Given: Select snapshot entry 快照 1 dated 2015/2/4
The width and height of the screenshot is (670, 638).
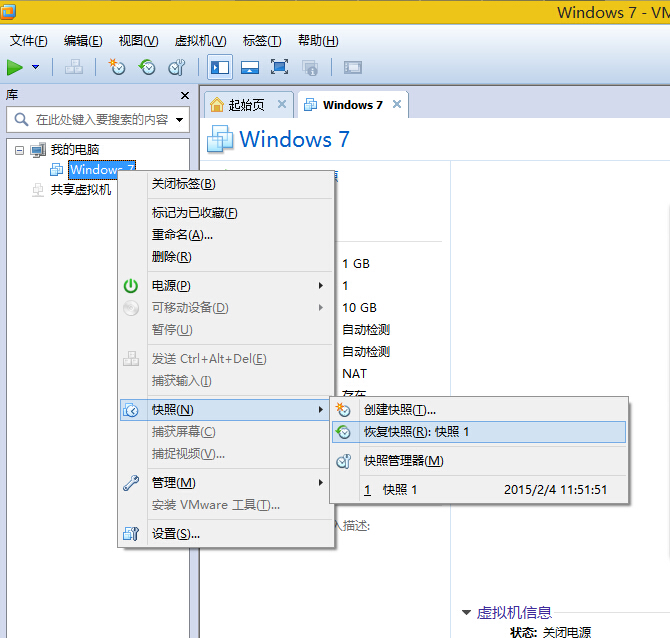Looking at the screenshot, I should click(x=479, y=490).
